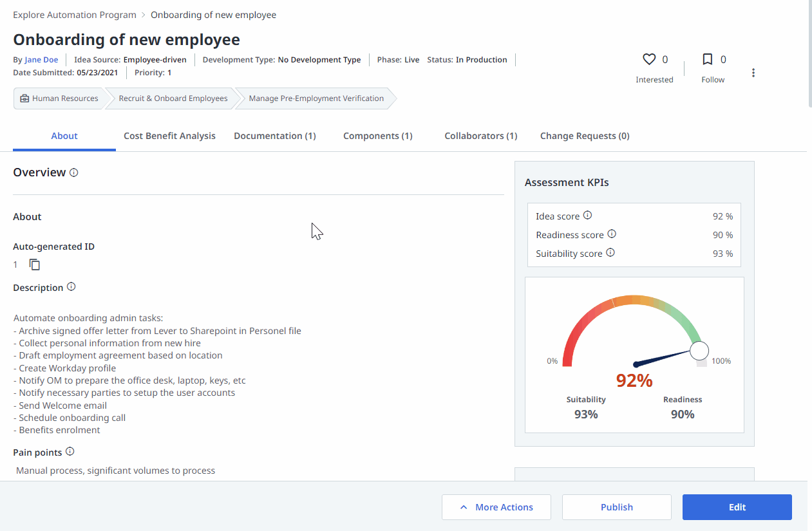Go to Change Requests (0) tab
This screenshot has width=812, height=531.
point(585,136)
